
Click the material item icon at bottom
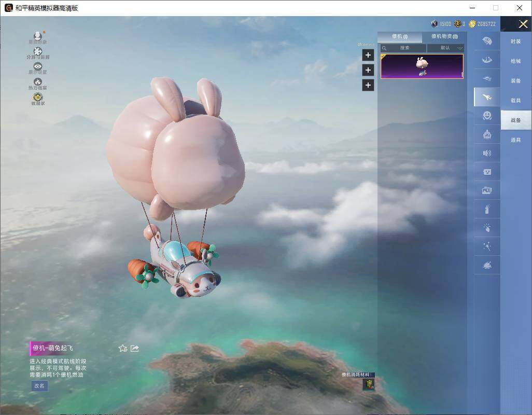pyautogui.click(x=369, y=384)
